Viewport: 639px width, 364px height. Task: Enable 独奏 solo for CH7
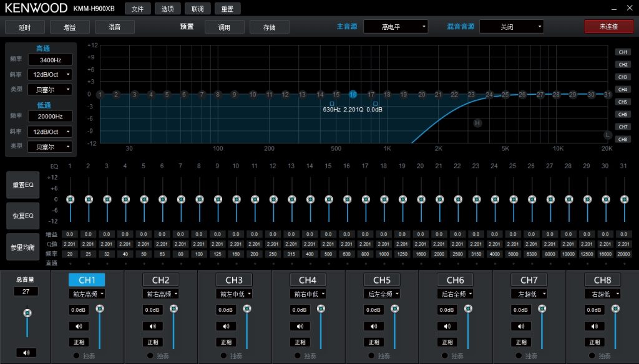click(518, 356)
